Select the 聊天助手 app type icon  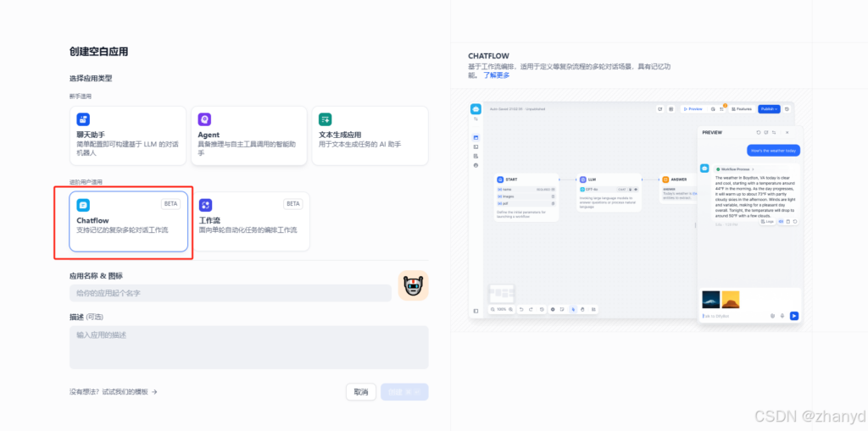(x=83, y=119)
